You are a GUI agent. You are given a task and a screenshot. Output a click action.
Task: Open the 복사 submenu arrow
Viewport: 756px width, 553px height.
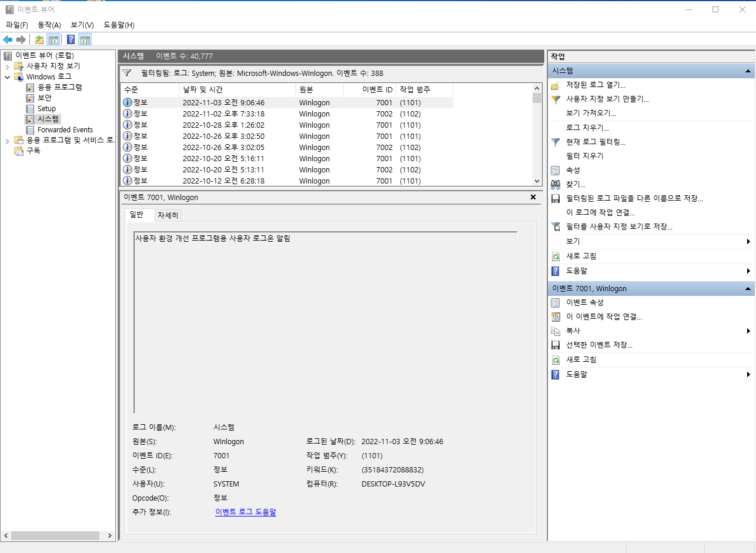[748, 331]
